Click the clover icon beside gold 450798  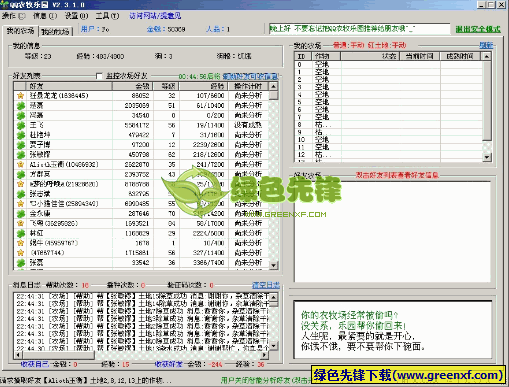click(21, 155)
